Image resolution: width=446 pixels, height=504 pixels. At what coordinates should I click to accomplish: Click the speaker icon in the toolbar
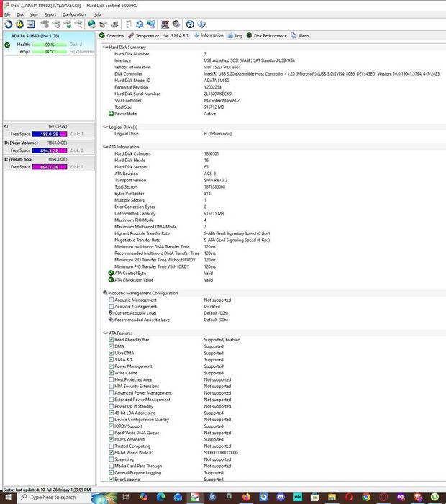click(x=176, y=24)
